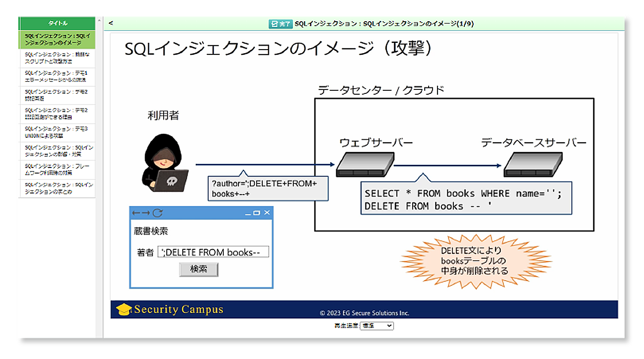This screenshot has width=644, height=359.
Task: Click the slide title SQLインジェクションのイメージ(攻撃)
Action: pos(279,49)
